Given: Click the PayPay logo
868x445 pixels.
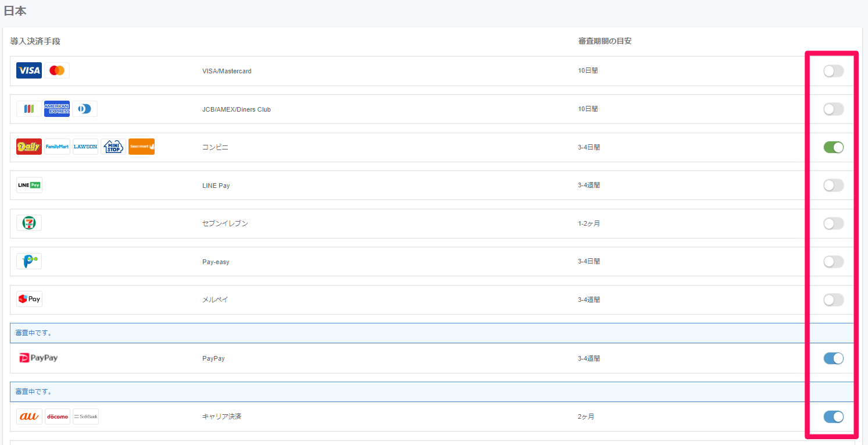Looking at the screenshot, I should 39,358.
